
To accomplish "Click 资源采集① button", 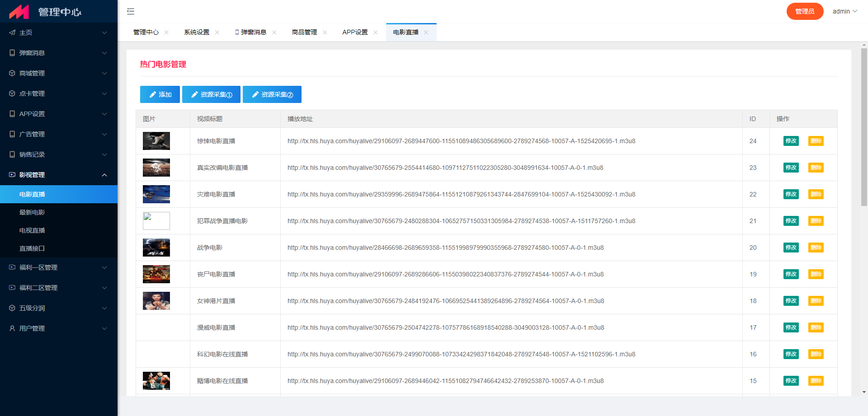I will [211, 94].
